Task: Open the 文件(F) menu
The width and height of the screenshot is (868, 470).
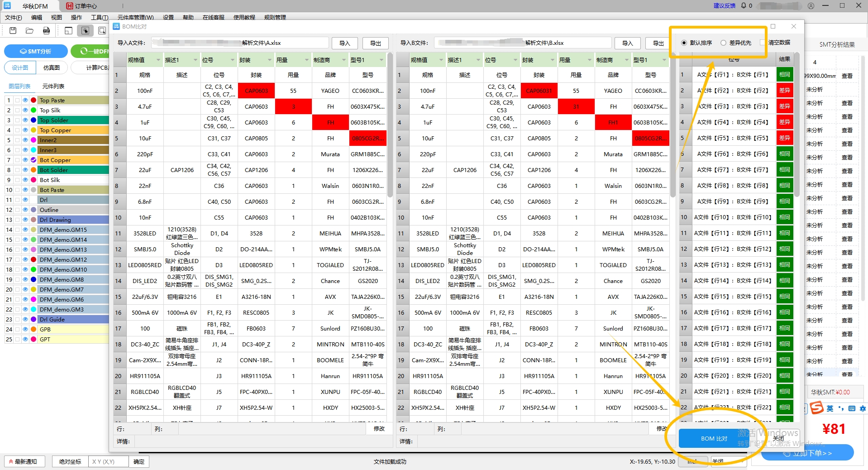Action: 14,17
